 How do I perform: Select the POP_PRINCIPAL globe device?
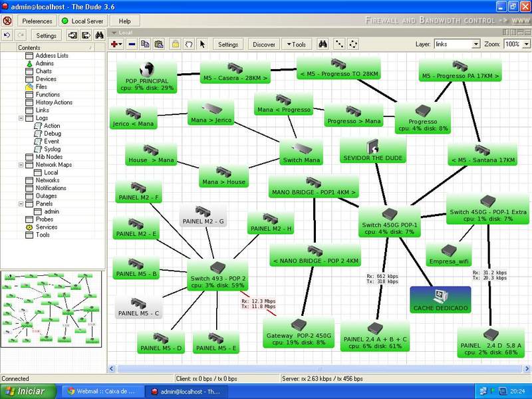147,77
